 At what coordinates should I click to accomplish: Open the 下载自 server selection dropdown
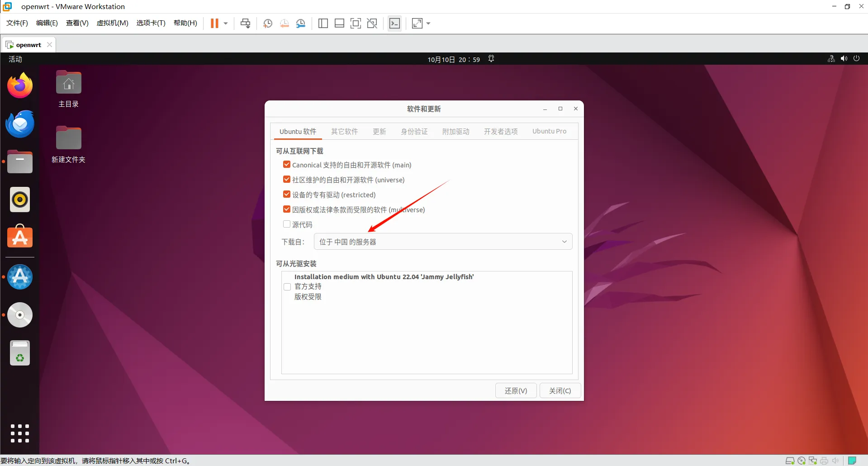point(442,241)
